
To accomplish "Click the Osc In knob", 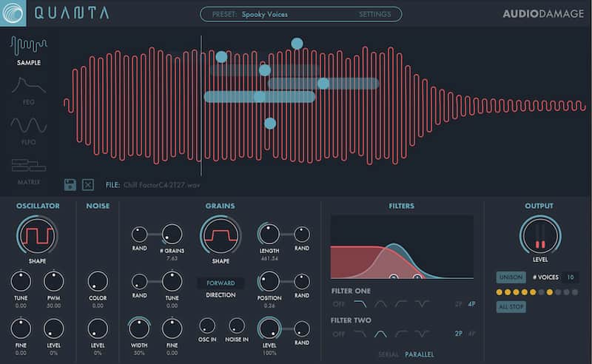I will point(207,326).
